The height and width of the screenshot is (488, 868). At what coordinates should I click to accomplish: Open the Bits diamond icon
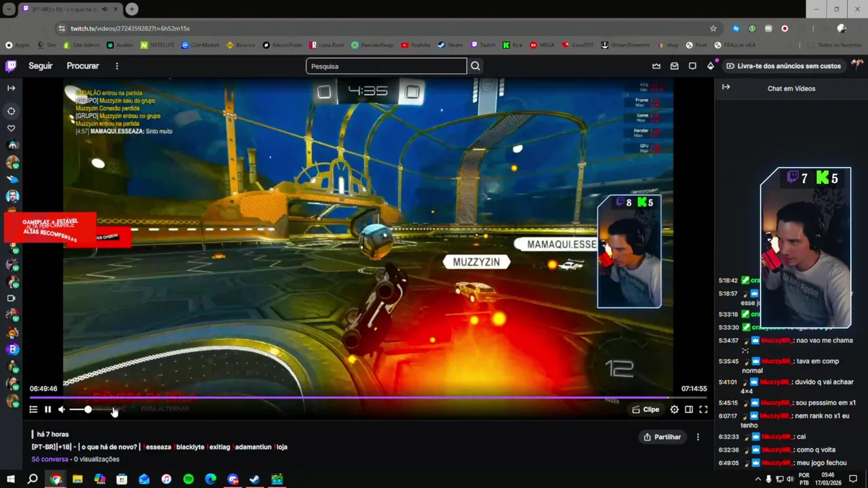(x=710, y=66)
